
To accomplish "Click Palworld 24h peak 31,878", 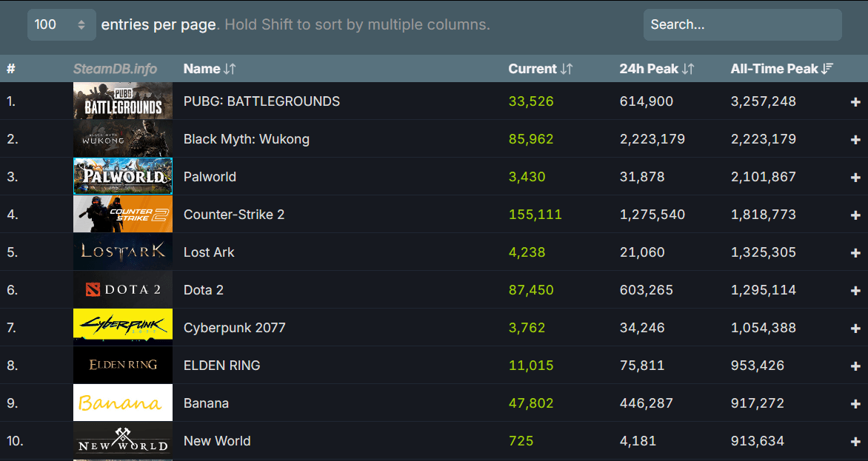I will tap(641, 177).
